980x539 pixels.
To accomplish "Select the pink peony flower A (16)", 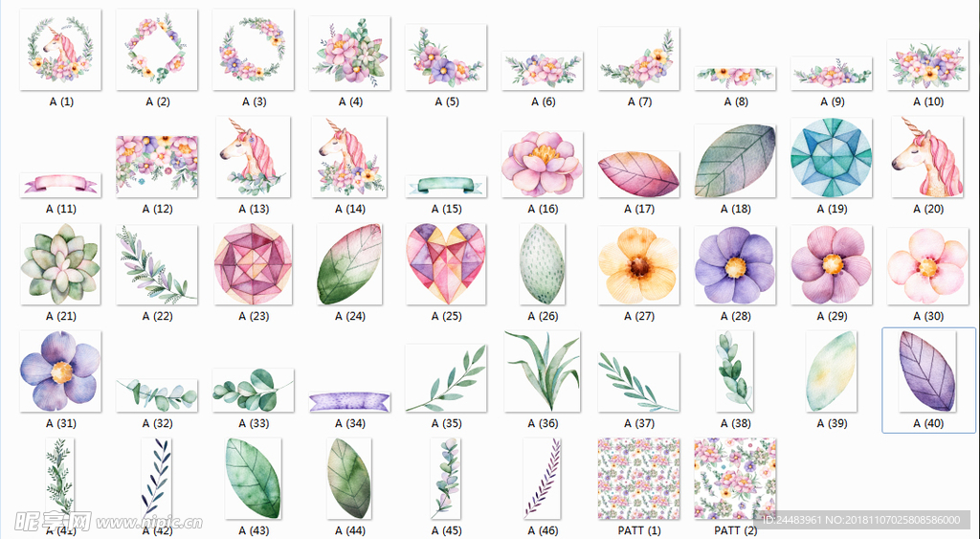I will [x=542, y=164].
